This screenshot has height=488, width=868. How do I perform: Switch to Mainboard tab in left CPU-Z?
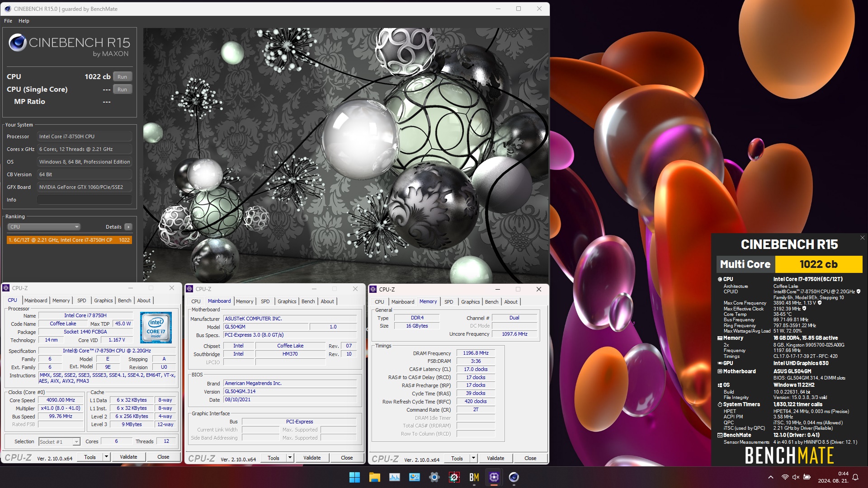point(36,300)
